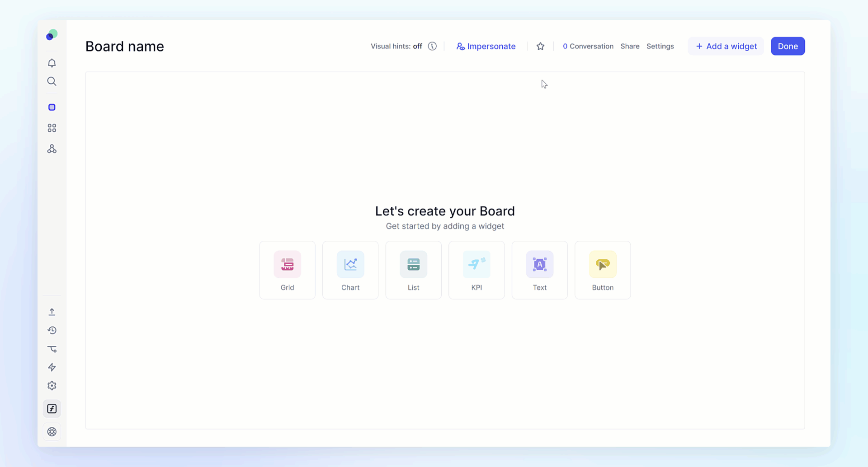The image size is (868, 467).
Task: Open search from the sidebar magnifier icon
Action: pos(52,81)
